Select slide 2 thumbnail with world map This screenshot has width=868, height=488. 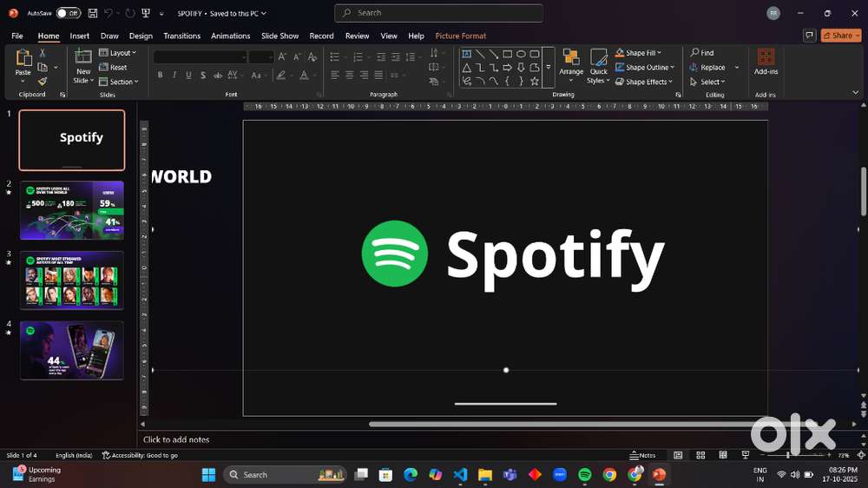click(72, 210)
